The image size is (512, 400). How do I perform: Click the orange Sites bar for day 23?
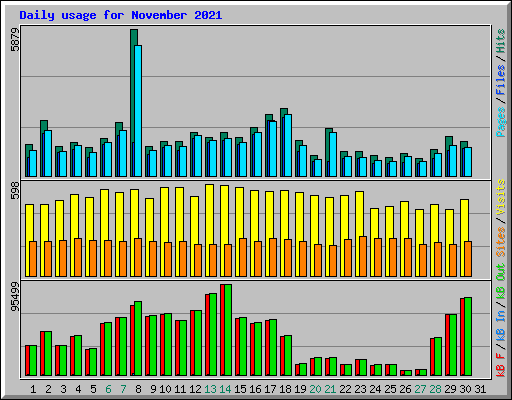[363, 257]
